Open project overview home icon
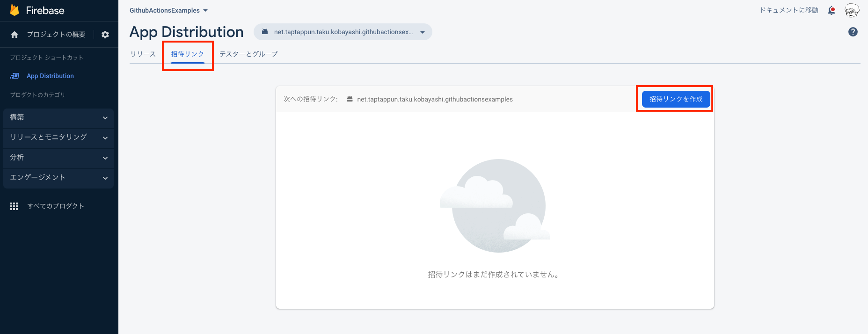This screenshot has width=868, height=334. click(15, 35)
